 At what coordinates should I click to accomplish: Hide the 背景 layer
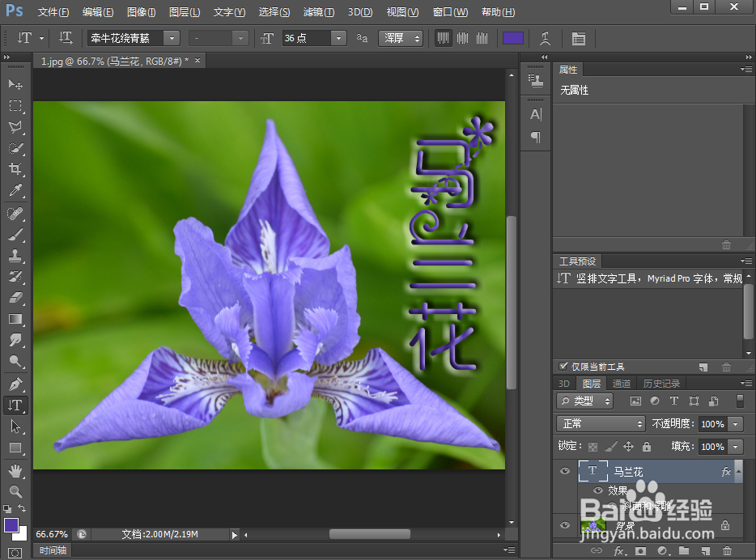565,525
